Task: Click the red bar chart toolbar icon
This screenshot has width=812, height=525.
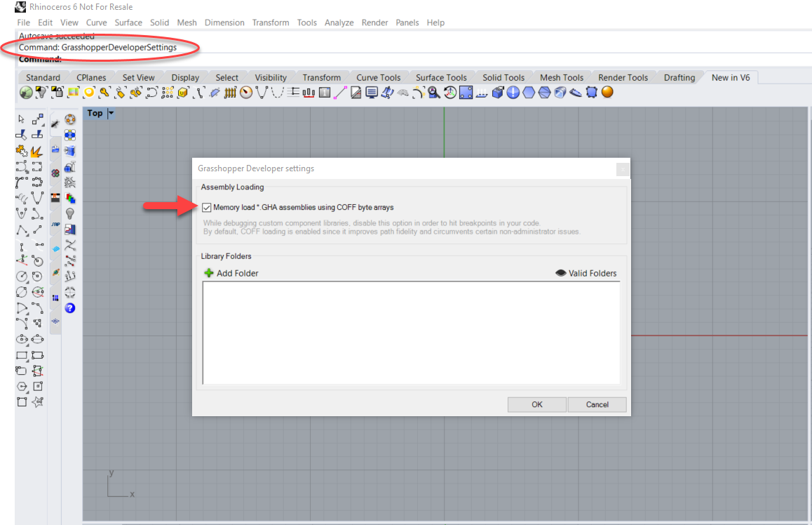Action: 309,93
